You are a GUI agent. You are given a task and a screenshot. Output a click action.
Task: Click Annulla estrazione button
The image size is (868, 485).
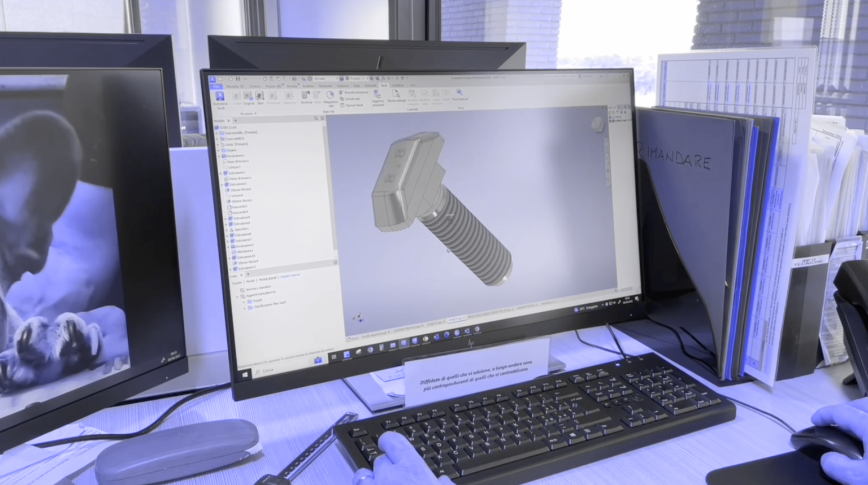click(x=354, y=92)
